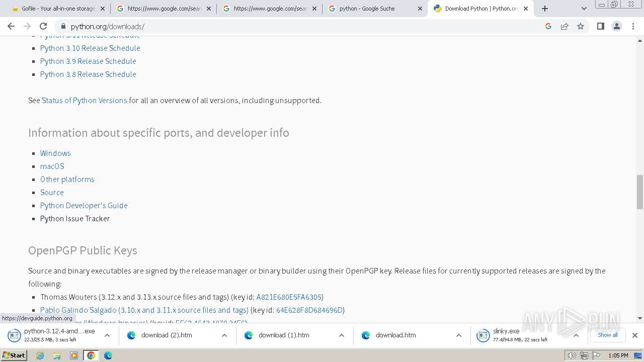The width and height of the screenshot is (644, 362).
Task: Click the page vertical scrollbar thumb
Action: click(640, 192)
